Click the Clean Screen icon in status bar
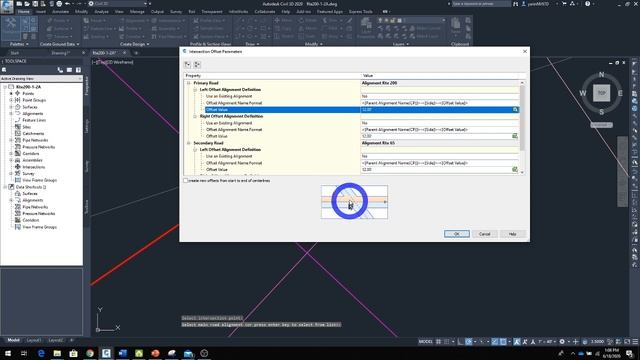The width and height of the screenshot is (640, 360). tap(627, 342)
